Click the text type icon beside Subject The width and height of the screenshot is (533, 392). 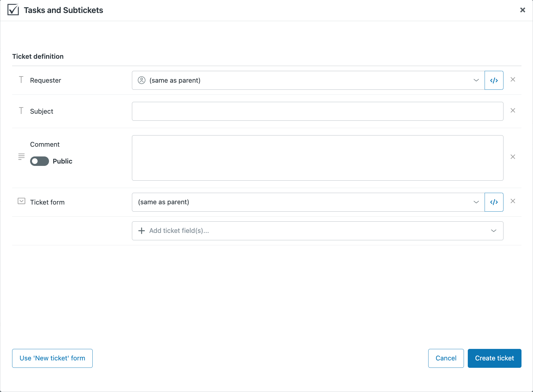[21, 111]
